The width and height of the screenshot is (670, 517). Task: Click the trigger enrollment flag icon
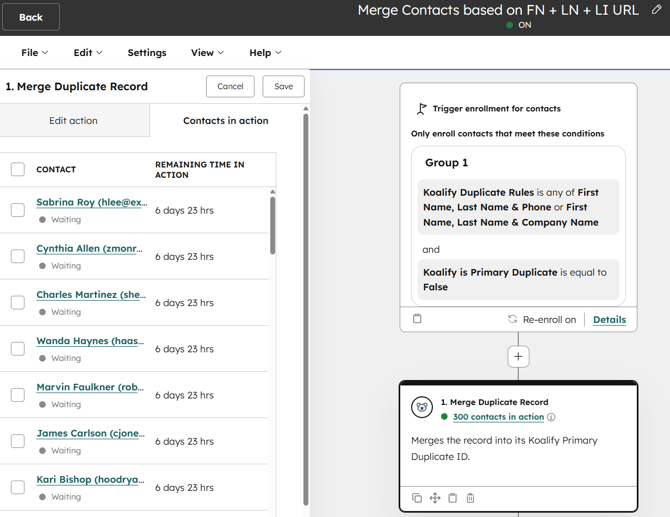point(421,109)
